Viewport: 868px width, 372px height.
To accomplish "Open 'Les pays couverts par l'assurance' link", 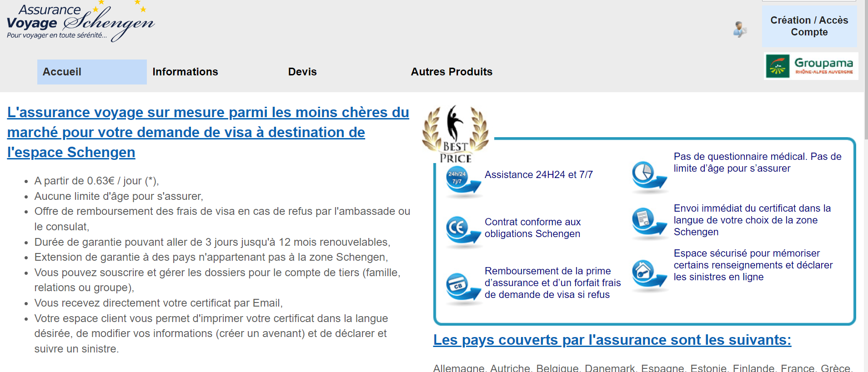I will tap(612, 340).
